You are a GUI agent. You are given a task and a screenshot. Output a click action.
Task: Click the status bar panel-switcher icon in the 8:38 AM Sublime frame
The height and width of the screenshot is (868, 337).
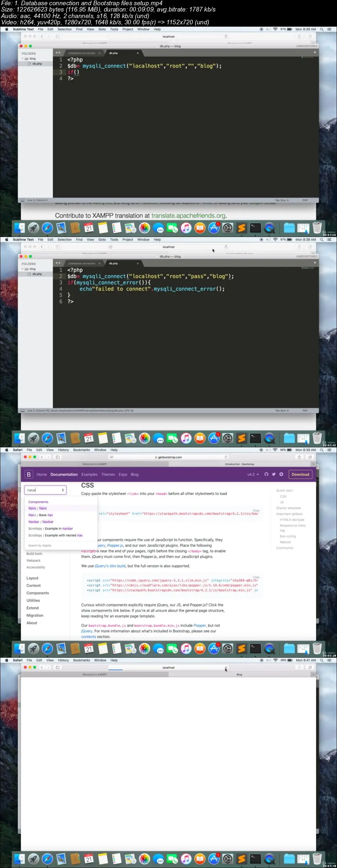pyautogui.click(x=23, y=411)
